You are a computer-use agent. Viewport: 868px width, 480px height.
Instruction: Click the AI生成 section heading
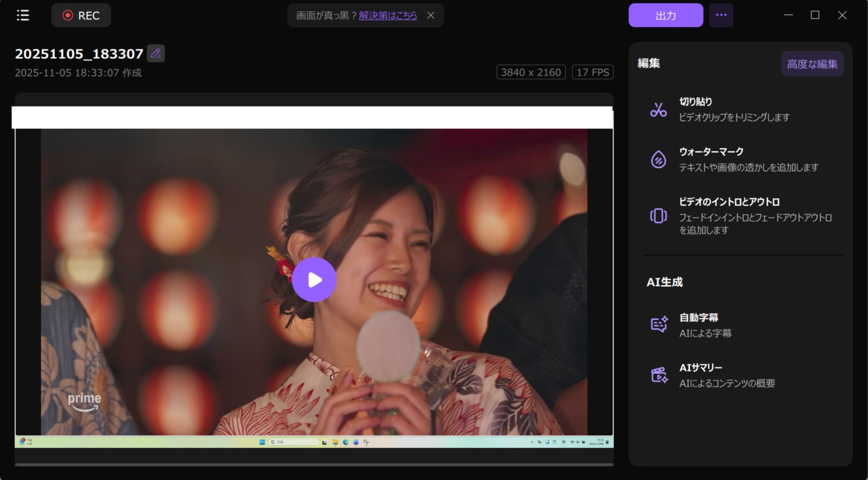pyautogui.click(x=663, y=282)
